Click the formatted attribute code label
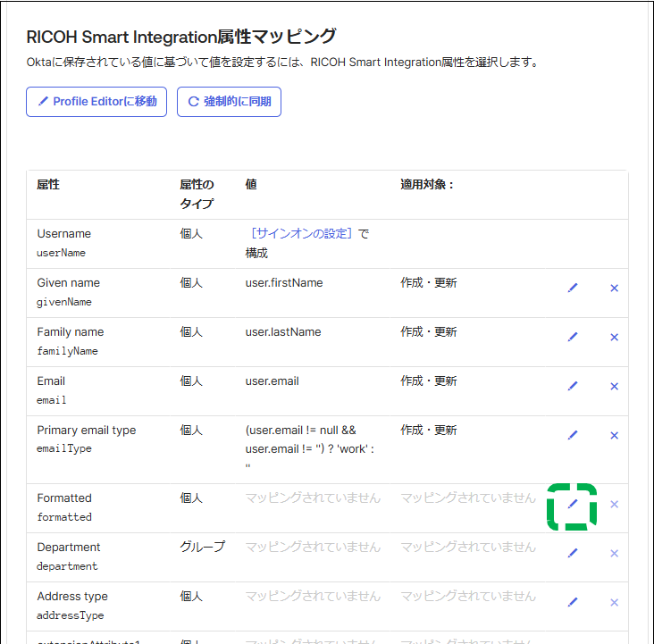The height and width of the screenshot is (644, 654). tap(64, 517)
